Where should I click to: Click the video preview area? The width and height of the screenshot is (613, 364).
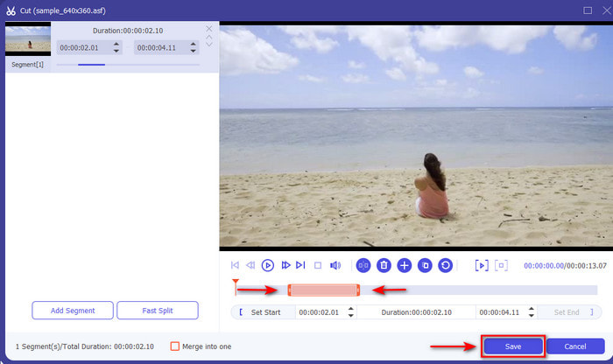tap(416, 136)
